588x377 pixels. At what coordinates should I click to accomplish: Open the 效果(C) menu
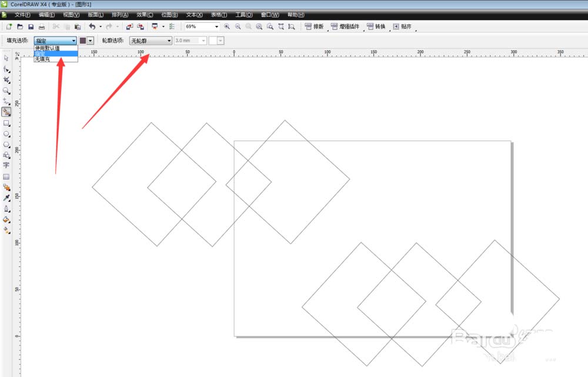coord(145,15)
